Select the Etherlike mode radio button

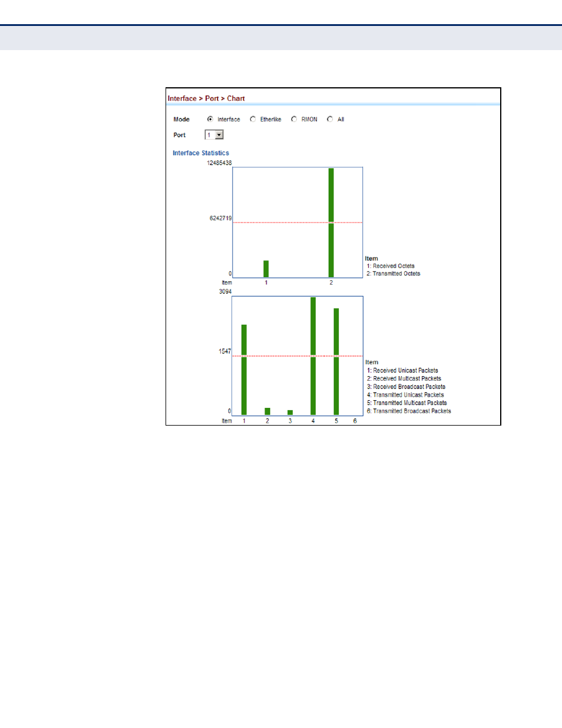pos(253,119)
